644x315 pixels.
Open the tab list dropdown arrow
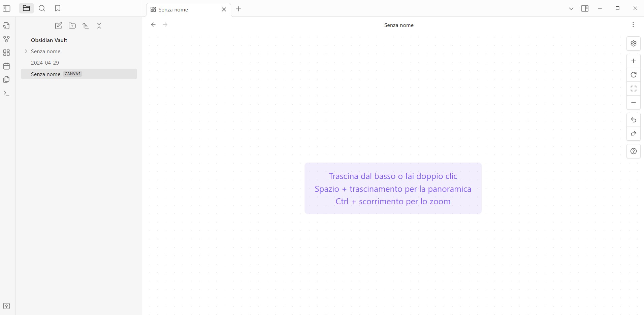(571, 9)
